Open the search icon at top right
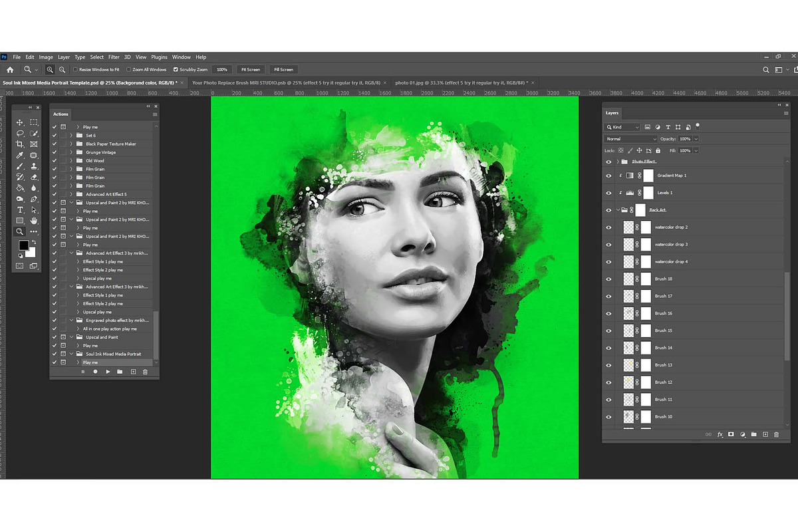 pyautogui.click(x=766, y=69)
